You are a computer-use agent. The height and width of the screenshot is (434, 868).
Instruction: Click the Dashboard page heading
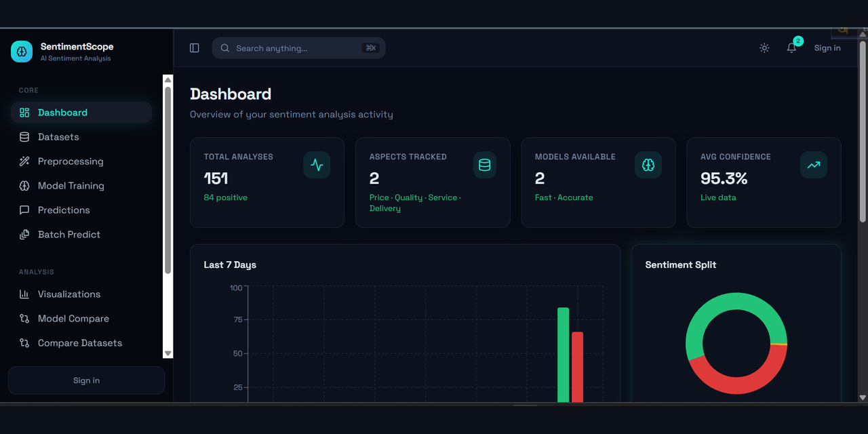pos(231,94)
